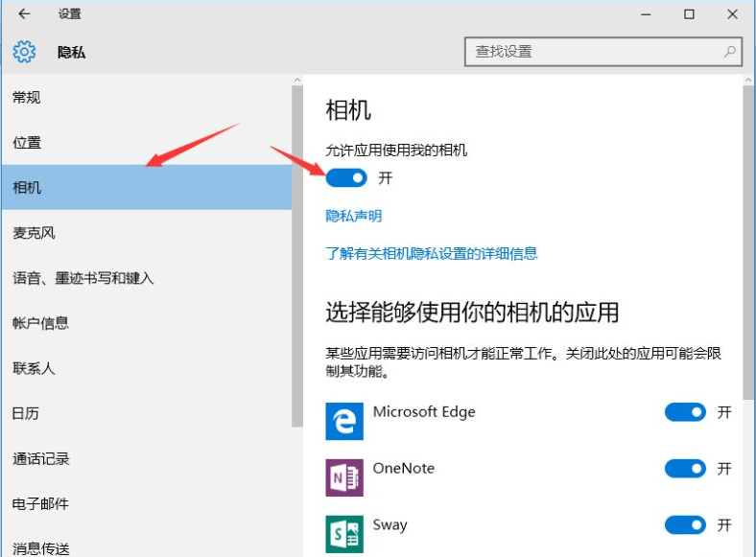Open the 通话记录 section

[x=147, y=458]
